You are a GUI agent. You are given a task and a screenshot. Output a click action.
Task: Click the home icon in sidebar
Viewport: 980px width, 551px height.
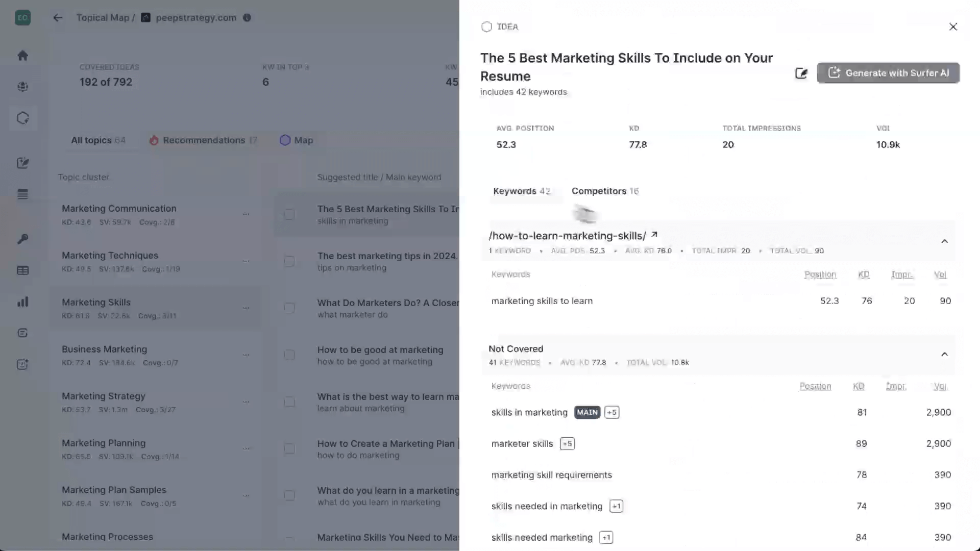22,56
